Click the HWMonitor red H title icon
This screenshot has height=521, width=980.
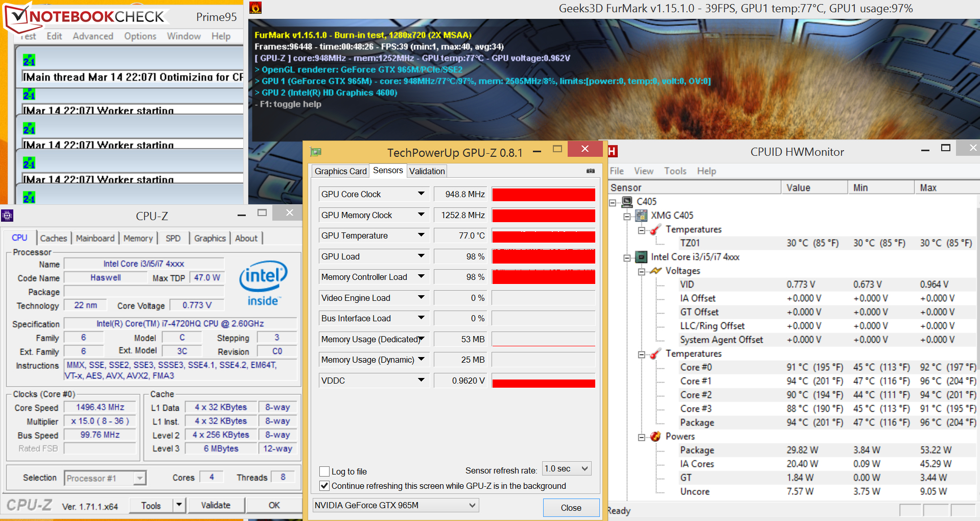[613, 151]
